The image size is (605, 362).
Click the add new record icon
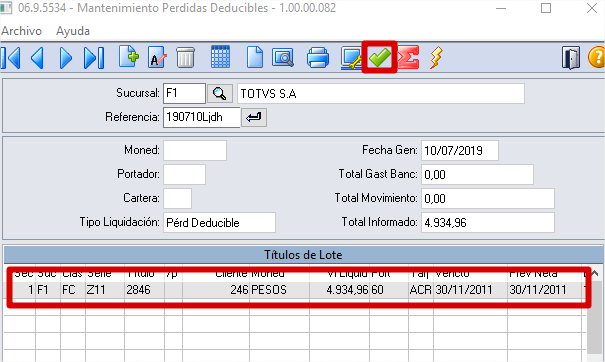(129, 57)
